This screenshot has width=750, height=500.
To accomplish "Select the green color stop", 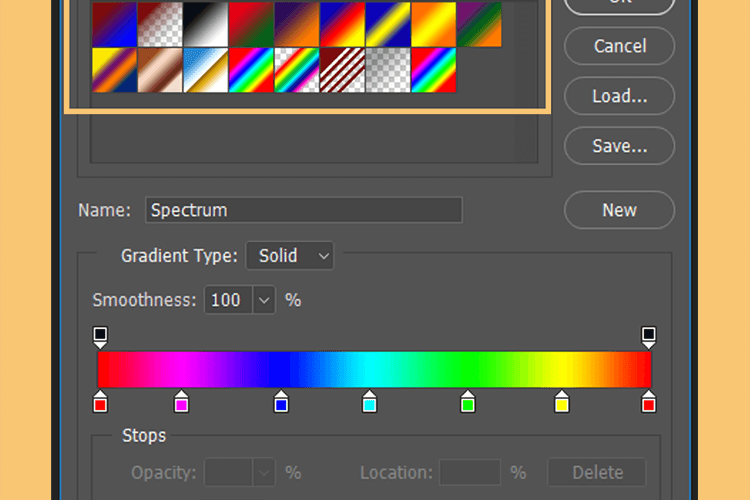I will (468, 401).
